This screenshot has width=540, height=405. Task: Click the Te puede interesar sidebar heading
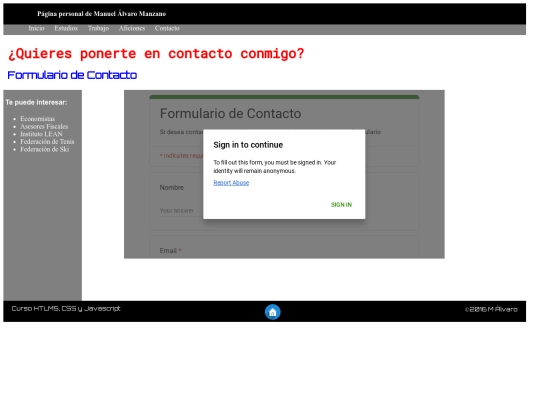click(x=36, y=102)
